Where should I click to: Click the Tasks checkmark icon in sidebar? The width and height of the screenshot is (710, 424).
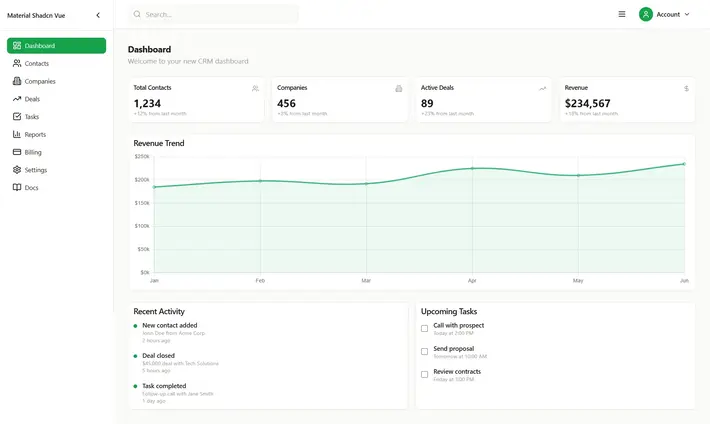(17, 116)
